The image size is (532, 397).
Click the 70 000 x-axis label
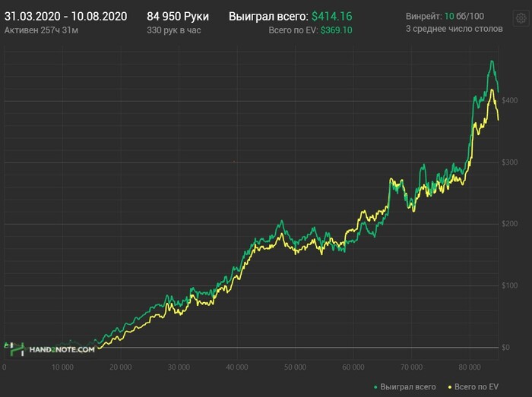click(412, 367)
